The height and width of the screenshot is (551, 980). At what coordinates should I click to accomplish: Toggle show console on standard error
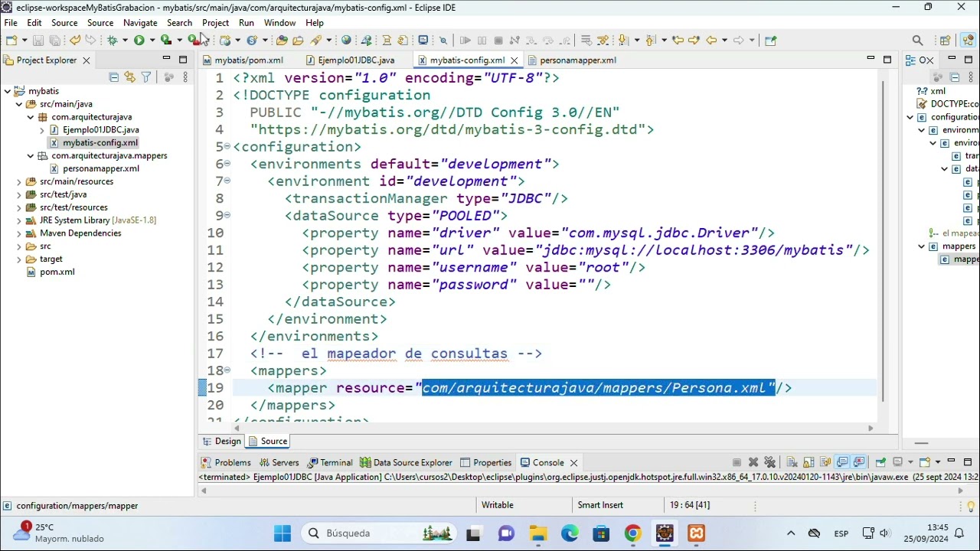[859, 462]
